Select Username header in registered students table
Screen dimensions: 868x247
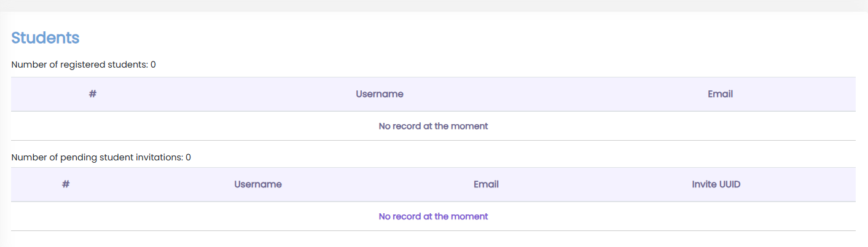[x=379, y=94]
